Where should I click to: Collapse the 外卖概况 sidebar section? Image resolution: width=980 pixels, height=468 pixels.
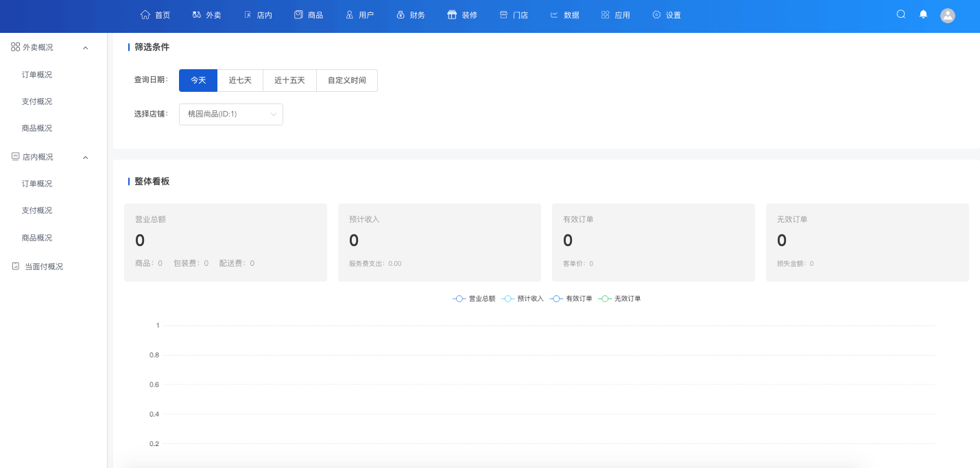(x=85, y=47)
